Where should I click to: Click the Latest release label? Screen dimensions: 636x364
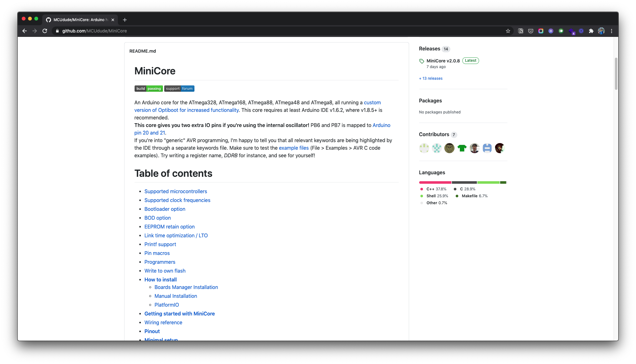click(x=471, y=61)
